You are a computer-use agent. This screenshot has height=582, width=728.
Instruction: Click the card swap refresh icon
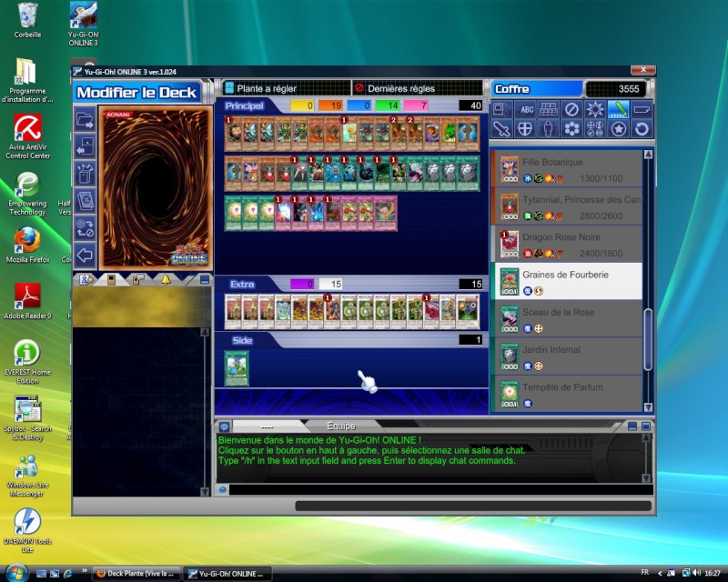(x=85, y=200)
